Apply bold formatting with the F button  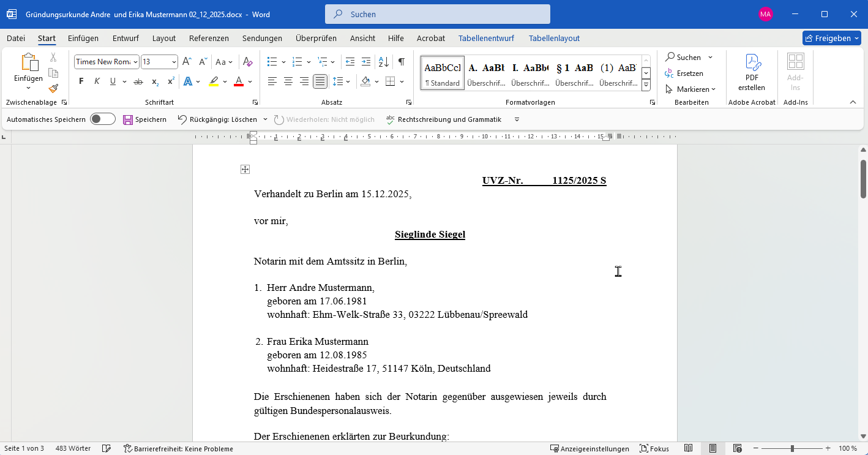click(x=81, y=81)
